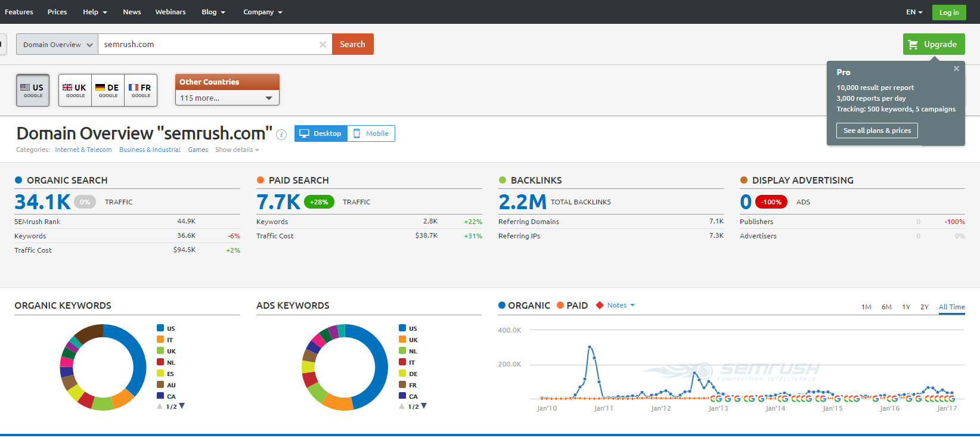Open Referring IPs value 7.3K
980x441 pixels.
[x=717, y=235]
